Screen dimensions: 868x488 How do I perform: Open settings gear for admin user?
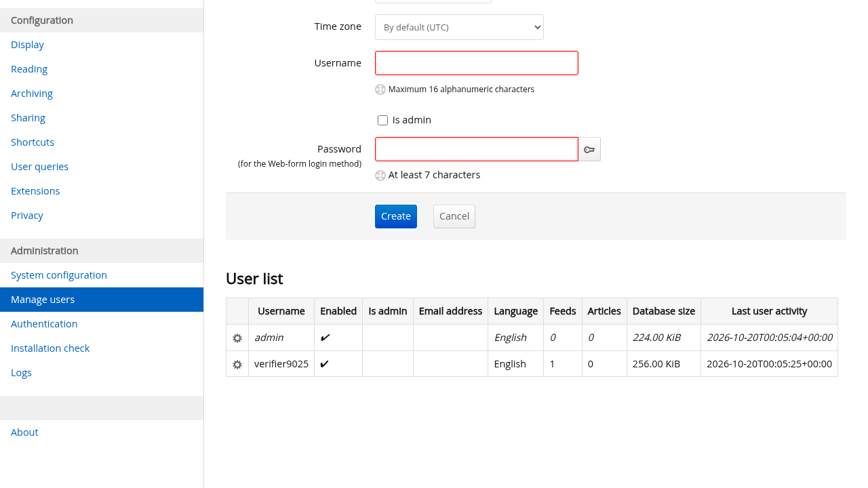pyautogui.click(x=237, y=338)
